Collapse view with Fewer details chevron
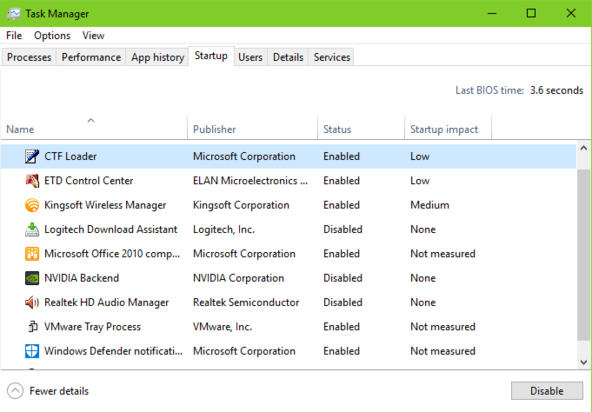 15,391
